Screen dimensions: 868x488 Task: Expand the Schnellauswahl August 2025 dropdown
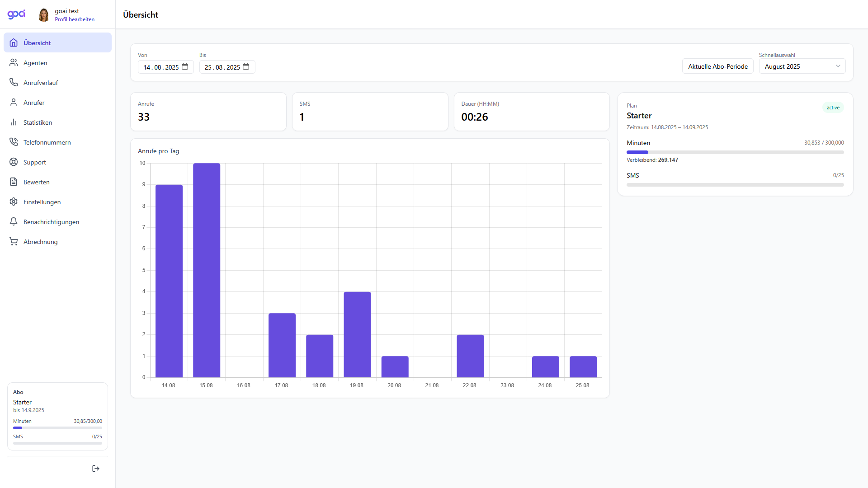pos(802,66)
